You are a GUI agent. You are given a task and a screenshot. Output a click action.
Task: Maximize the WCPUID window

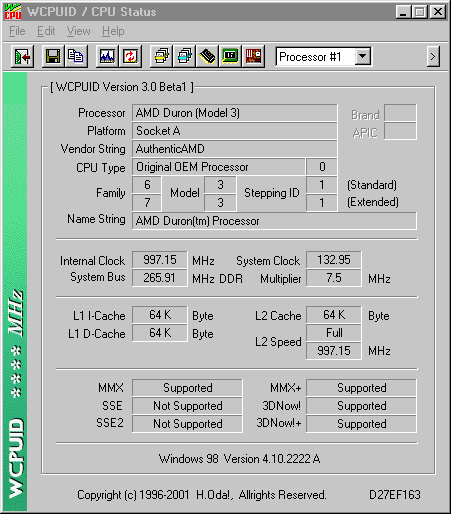pyautogui.click(x=420, y=12)
